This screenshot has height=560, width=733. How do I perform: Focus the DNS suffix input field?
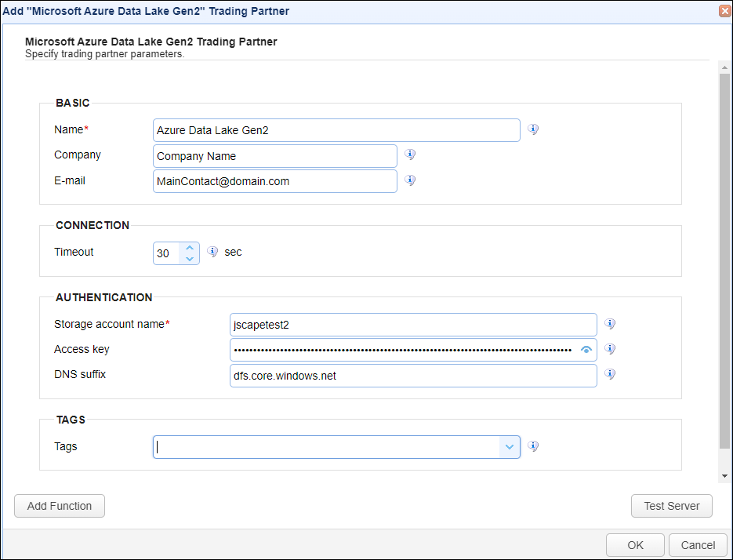413,376
